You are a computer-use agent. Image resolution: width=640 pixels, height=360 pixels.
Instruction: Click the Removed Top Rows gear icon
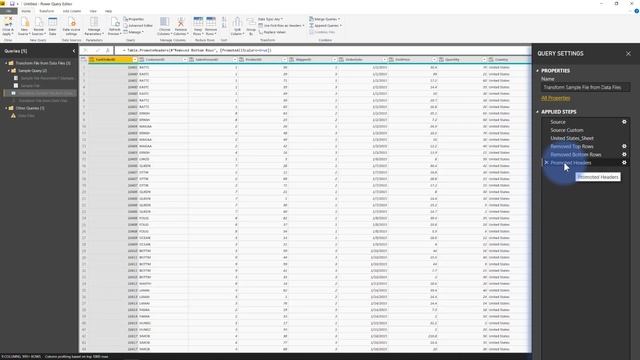[x=624, y=146]
